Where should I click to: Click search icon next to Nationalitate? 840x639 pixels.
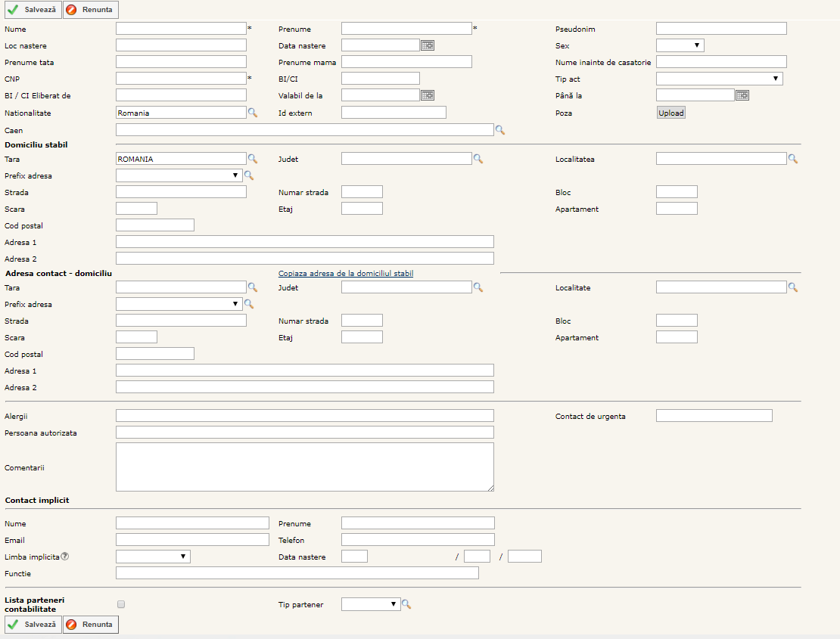(x=253, y=113)
